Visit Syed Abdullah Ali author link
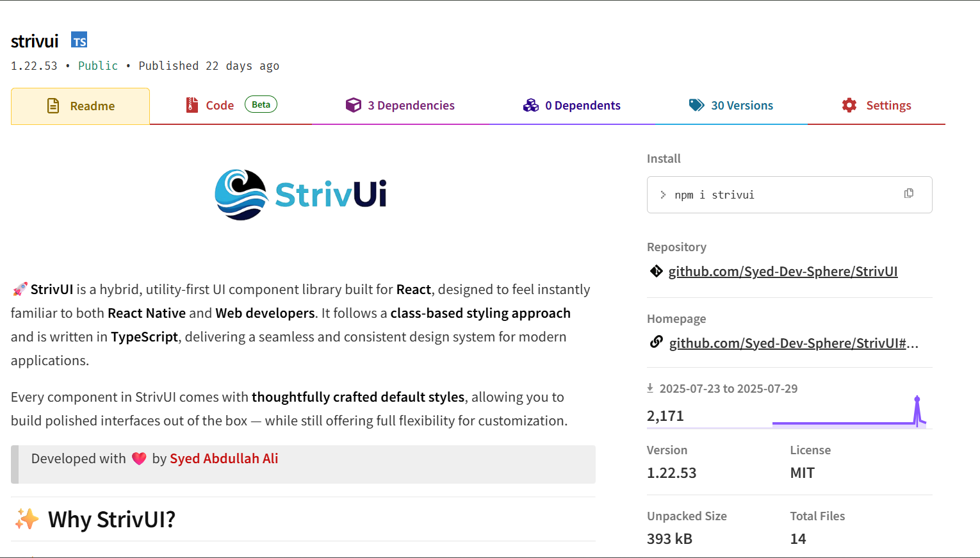980x558 pixels. 224,459
